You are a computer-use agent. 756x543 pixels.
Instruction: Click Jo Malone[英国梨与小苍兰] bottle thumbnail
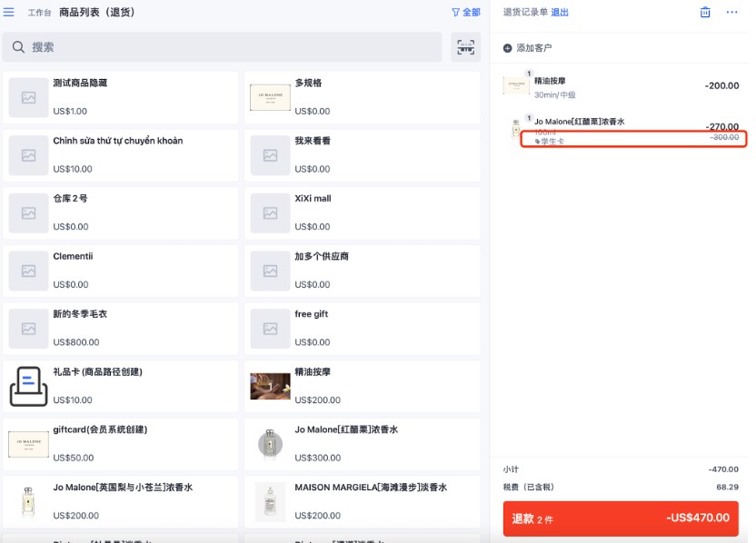click(x=28, y=502)
